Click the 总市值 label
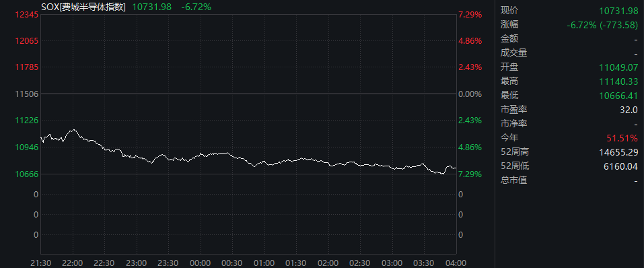This screenshot has height=268, width=644. pos(514,180)
